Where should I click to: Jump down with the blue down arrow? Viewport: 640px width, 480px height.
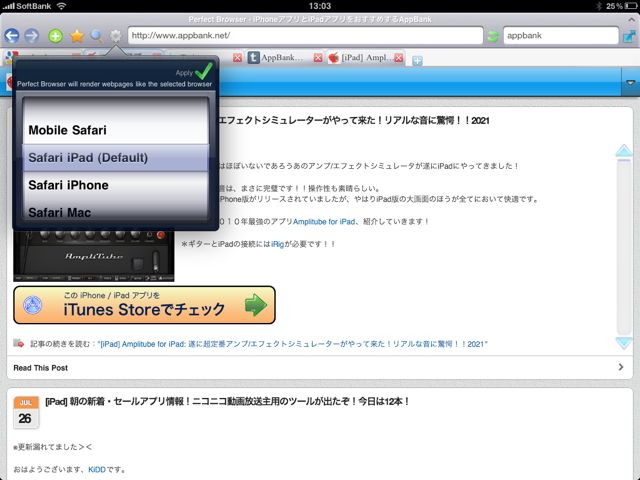(624, 343)
